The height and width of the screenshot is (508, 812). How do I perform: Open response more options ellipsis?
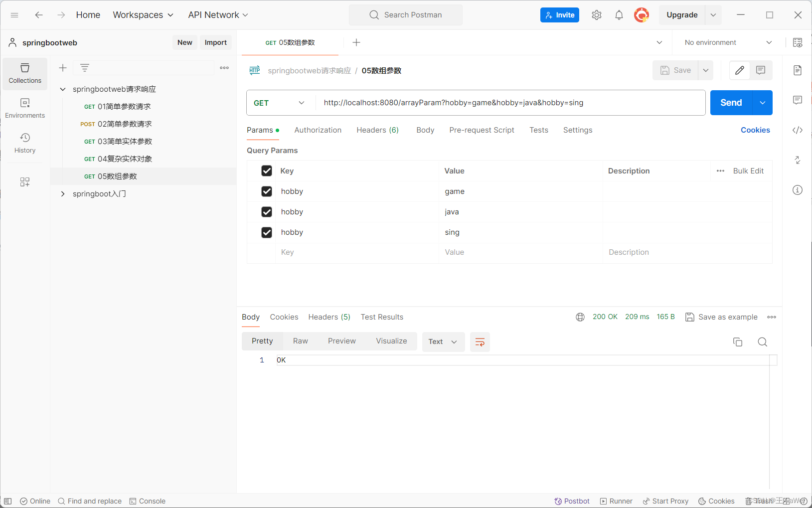(772, 317)
